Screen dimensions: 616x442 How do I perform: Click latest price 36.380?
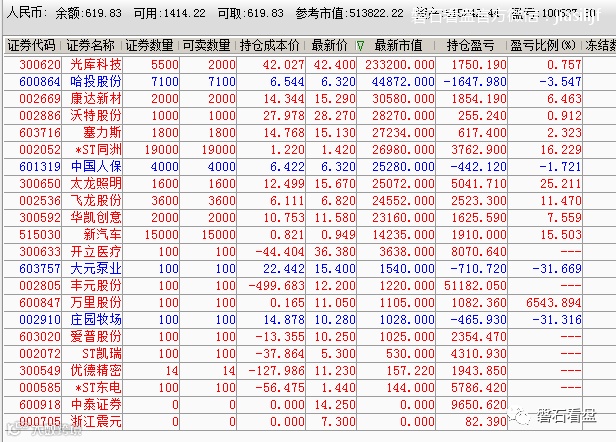335,251
